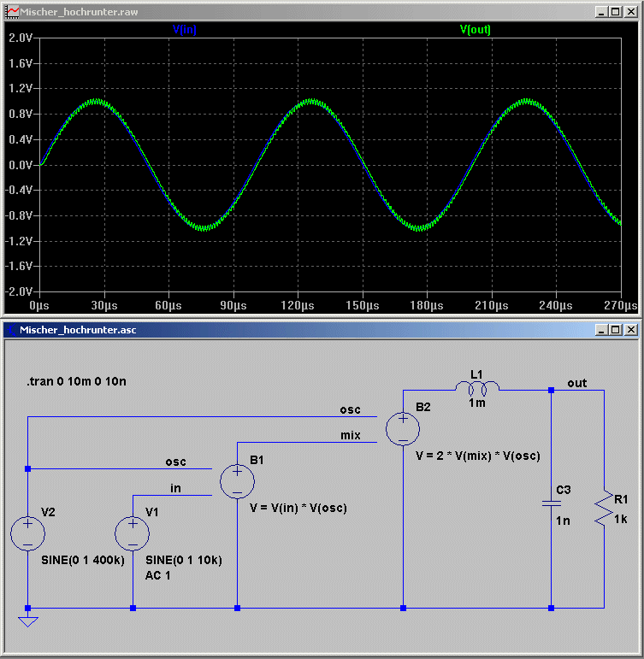Click the B2 component name label
Viewport: 644px width, 659px height.
422,407
